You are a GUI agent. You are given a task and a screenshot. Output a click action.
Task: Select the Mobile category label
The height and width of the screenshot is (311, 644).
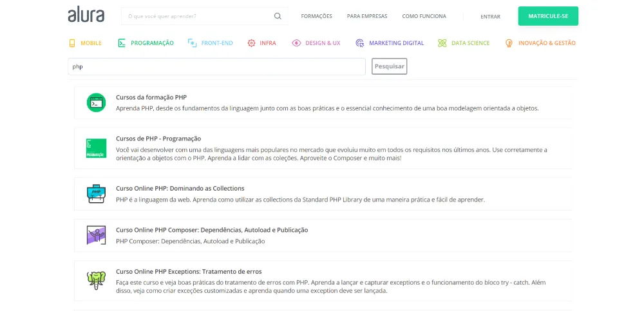click(91, 43)
